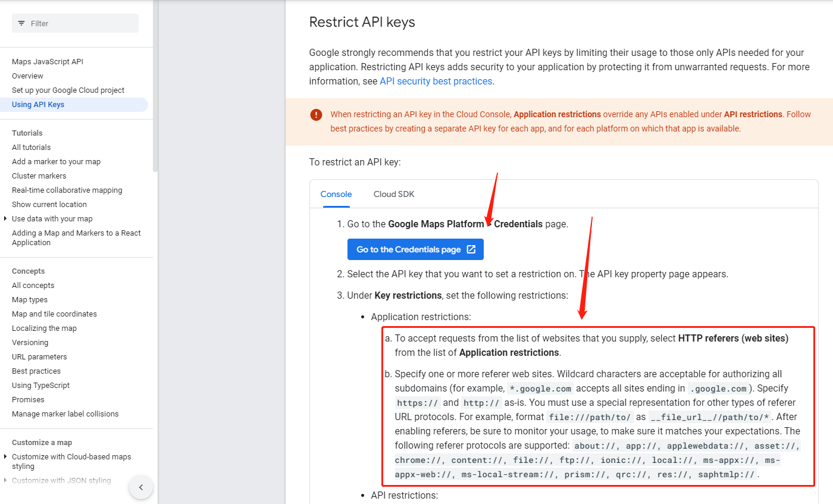The image size is (833, 504).
Task: Open 'Show current location' tutorial
Action: [x=49, y=204]
